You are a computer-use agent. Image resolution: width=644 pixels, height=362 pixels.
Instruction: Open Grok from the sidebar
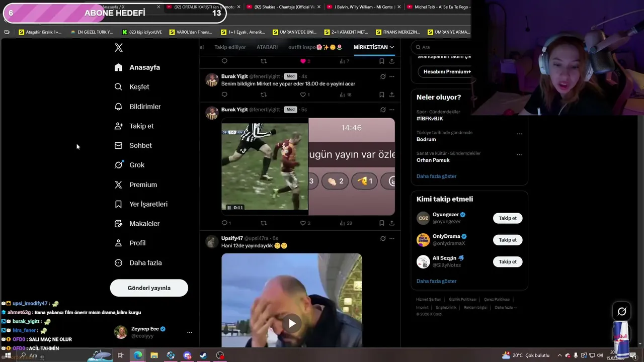[129, 165]
